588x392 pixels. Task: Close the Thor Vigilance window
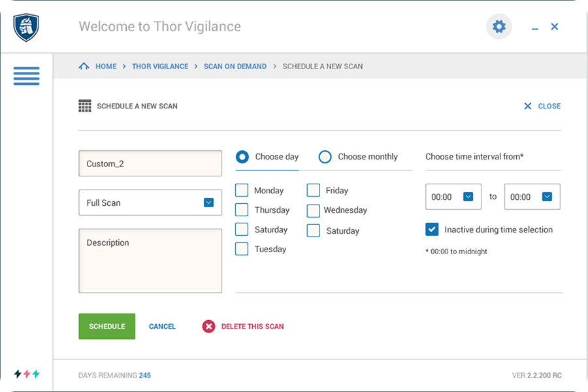pos(555,27)
